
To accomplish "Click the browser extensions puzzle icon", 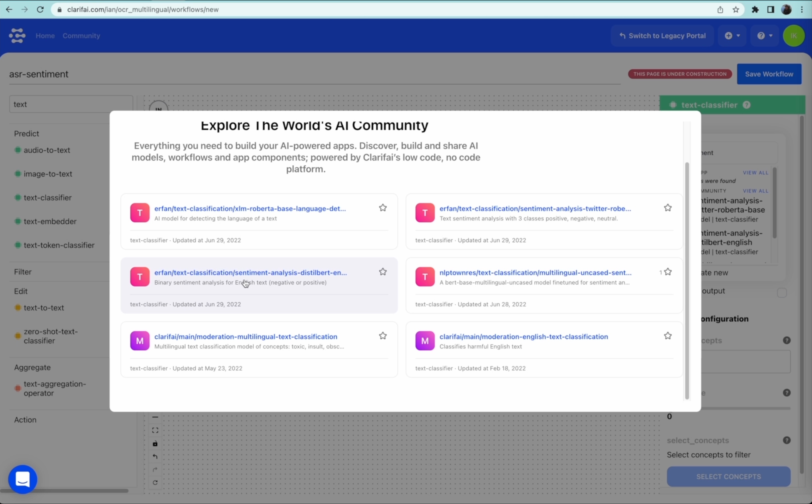I will (x=755, y=10).
